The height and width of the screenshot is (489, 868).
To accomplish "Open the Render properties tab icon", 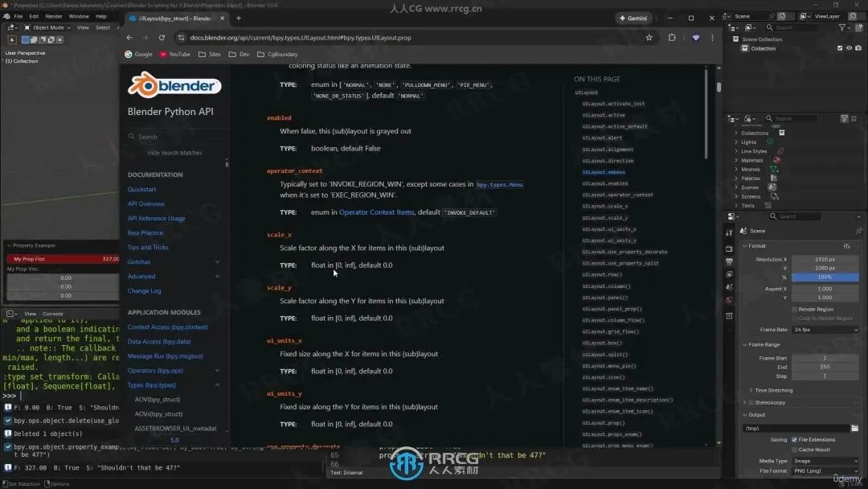I will [x=729, y=249].
